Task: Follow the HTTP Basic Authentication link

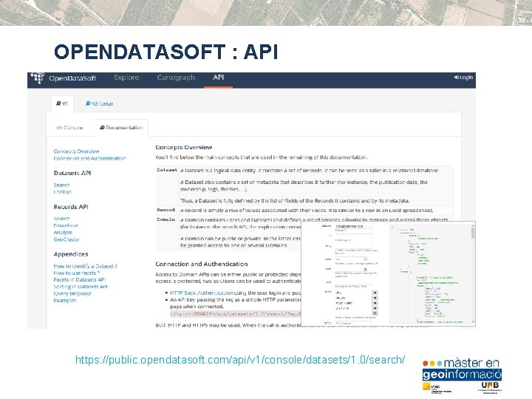Action: [x=201, y=293]
